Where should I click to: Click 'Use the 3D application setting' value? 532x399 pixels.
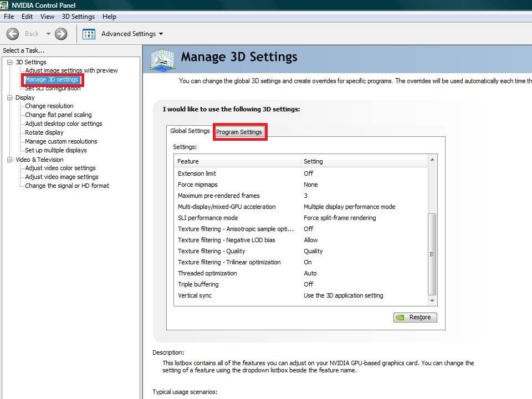(344, 295)
